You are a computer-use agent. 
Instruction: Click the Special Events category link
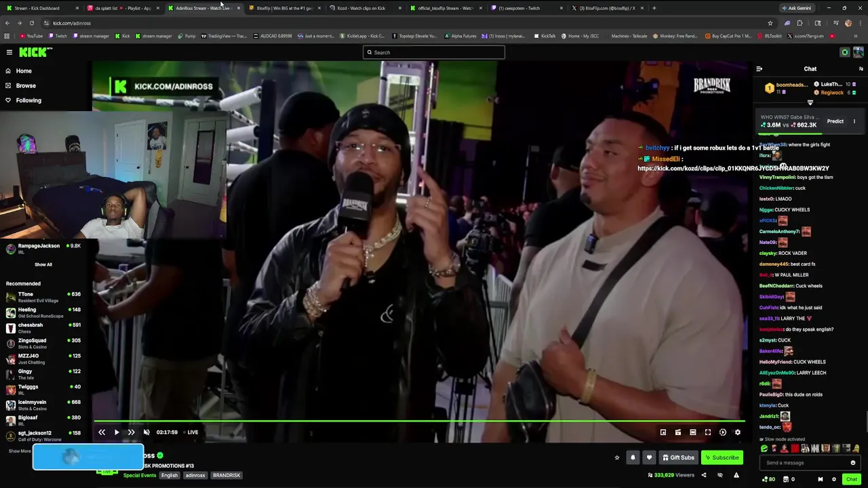click(x=140, y=475)
